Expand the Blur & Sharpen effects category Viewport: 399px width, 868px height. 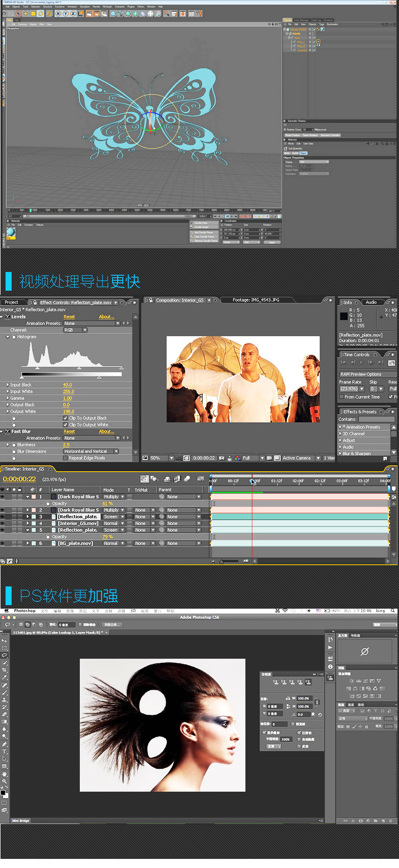tap(340, 453)
